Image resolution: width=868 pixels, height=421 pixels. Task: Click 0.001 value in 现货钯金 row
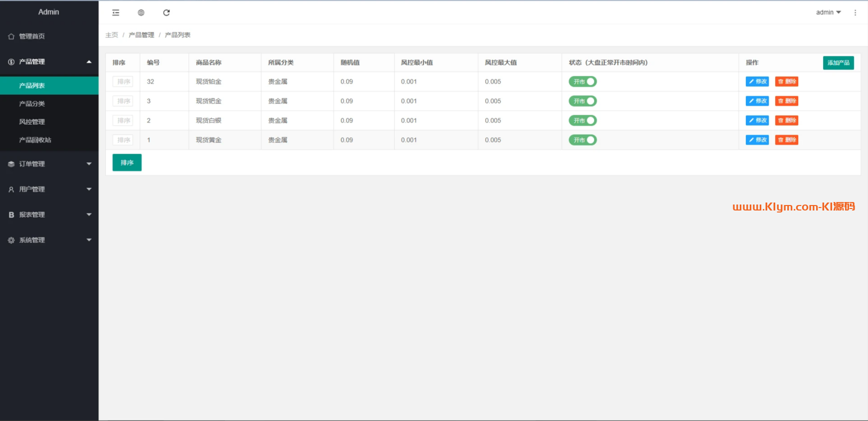[x=409, y=101]
